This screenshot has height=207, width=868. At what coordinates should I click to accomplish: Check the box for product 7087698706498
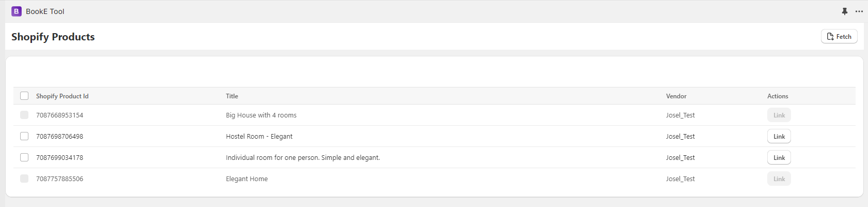pyautogui.click(x=24, y=136)
